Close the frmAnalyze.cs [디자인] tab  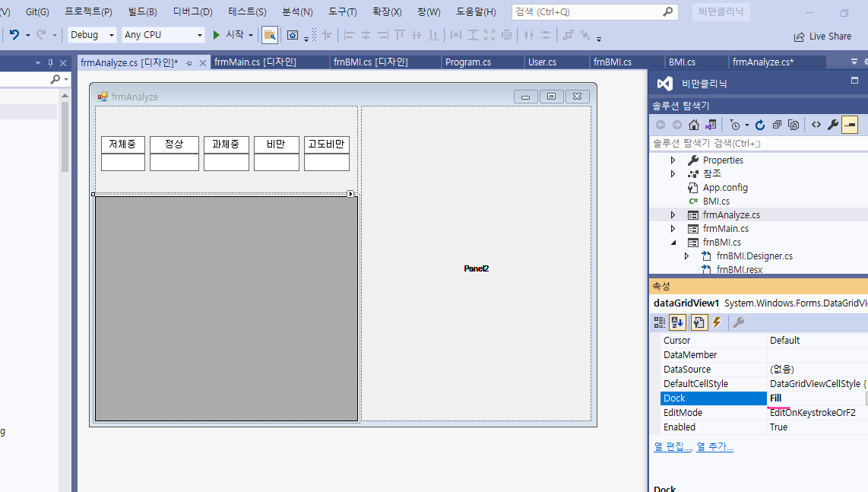click(203, 63)
